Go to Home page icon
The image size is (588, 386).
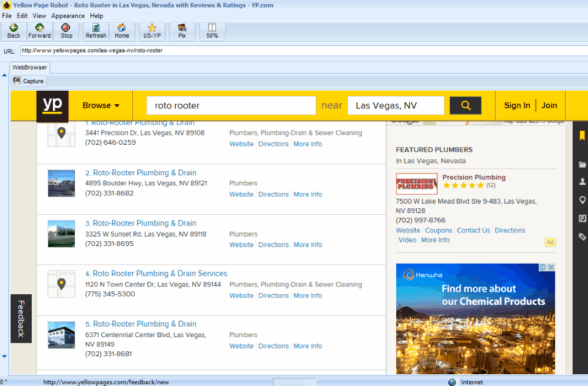(x=122, y=31)
